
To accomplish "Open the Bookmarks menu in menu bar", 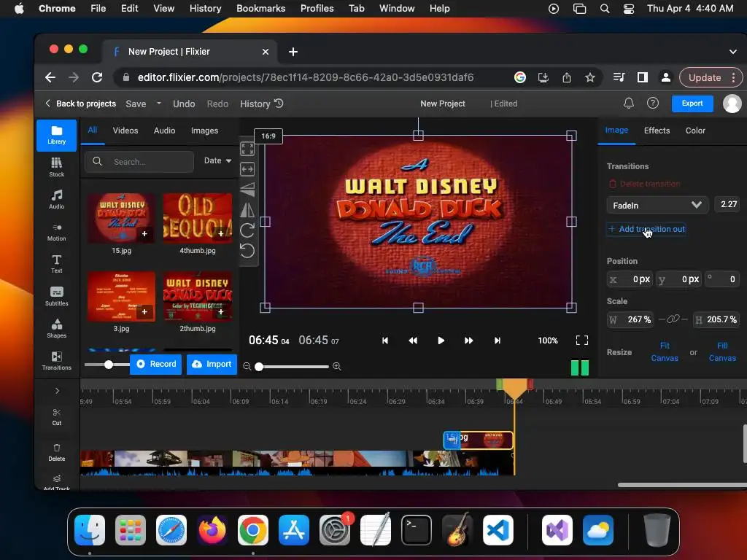I will (260, 8).
